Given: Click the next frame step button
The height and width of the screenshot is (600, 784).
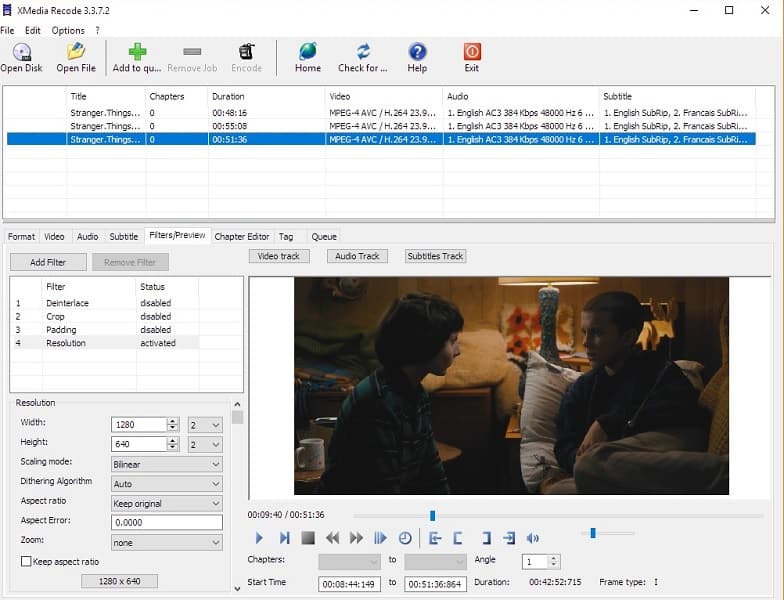Looking at the screenshot, I should (x=284, y=538).
